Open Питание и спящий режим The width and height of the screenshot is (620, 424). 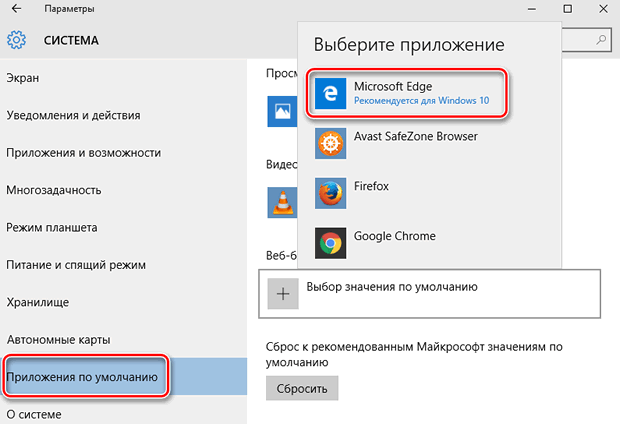tap(75, 265)
